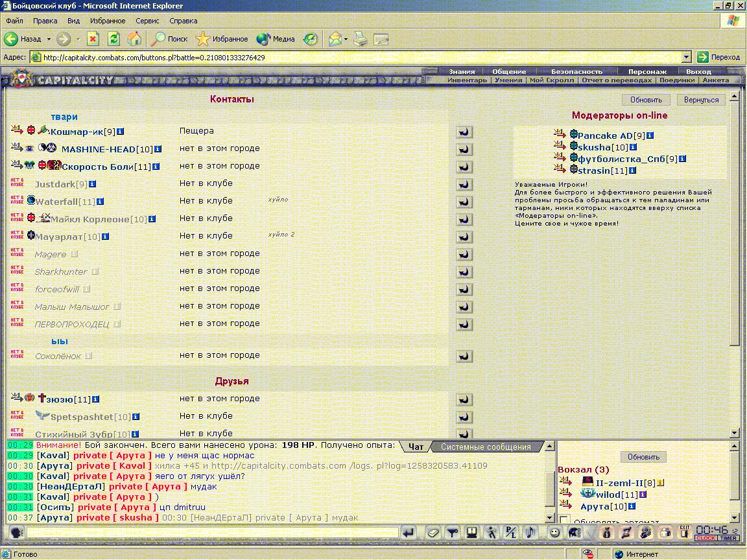The height and width of the screenshot is (560, 747).
Task: Expand the Mail button dropdown arrow
Action: tap(346, 39)
